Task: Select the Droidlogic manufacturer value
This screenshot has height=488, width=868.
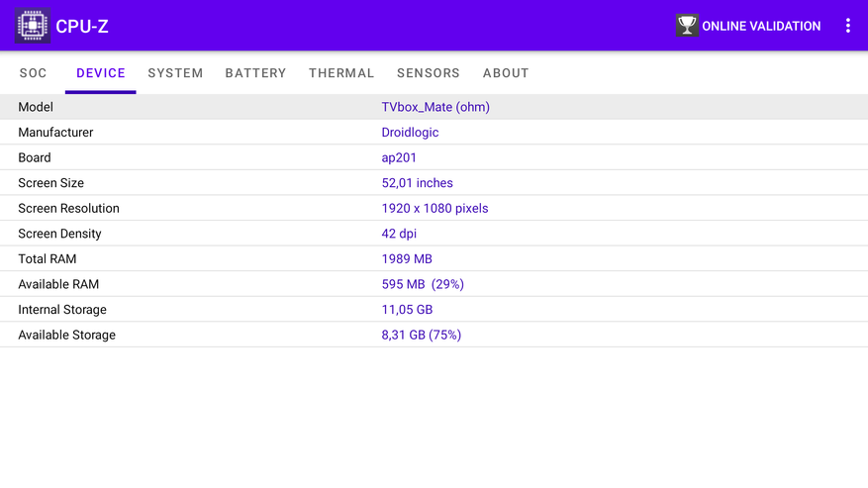Action: tap(410, 133)
